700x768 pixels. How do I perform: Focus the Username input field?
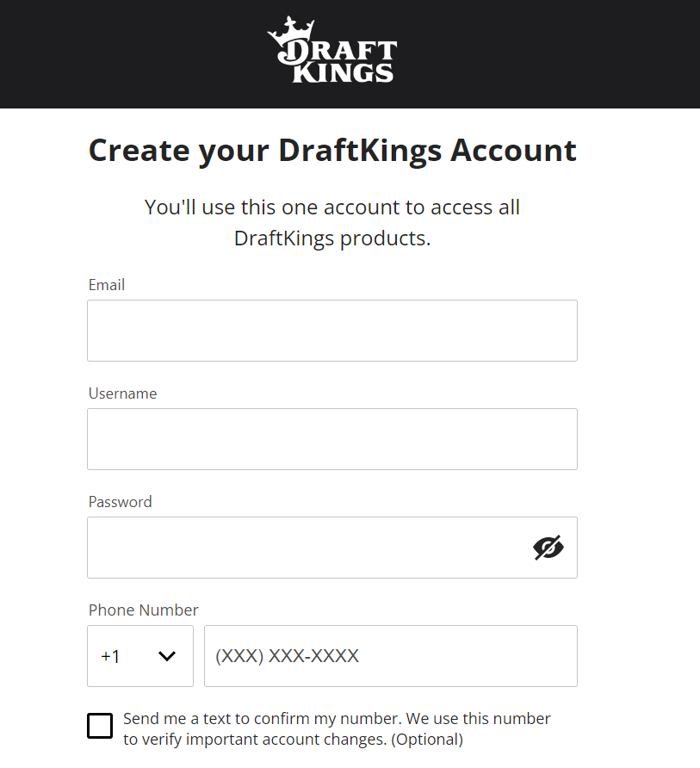[x=332, y=439]
